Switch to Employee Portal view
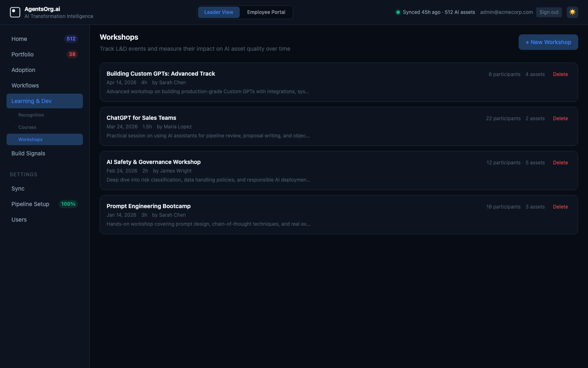588x368 pixels. coord(266,12)
